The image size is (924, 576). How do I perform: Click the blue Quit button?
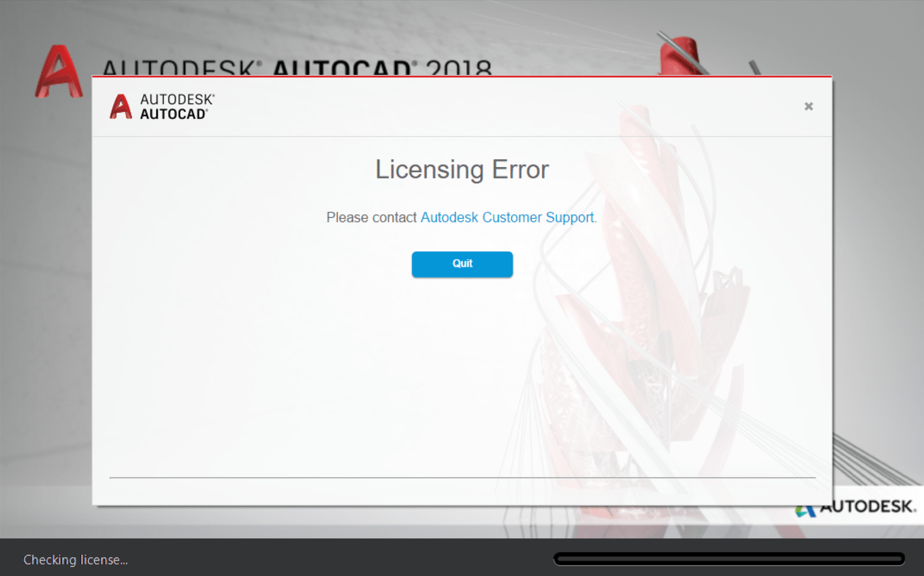pos(462,264)
